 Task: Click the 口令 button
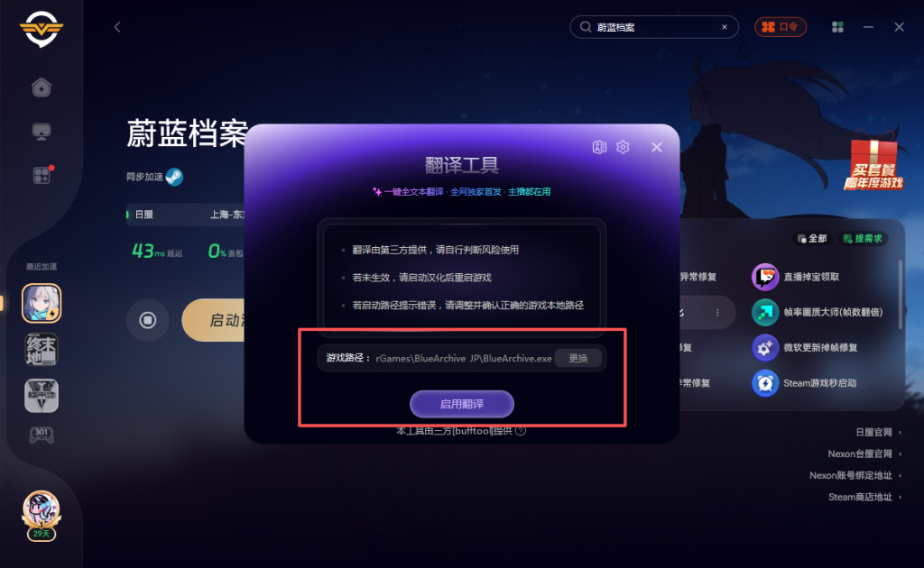pos(781,27)
